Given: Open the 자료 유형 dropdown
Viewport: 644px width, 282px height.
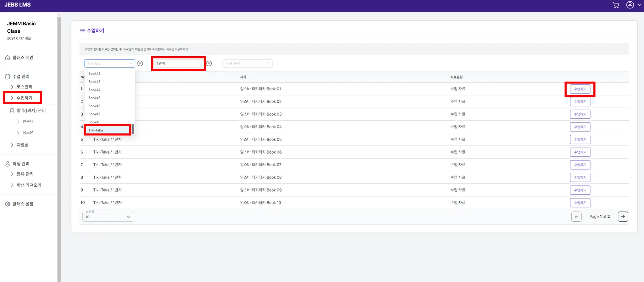Looking at the screenshot, I should [247, 63].
